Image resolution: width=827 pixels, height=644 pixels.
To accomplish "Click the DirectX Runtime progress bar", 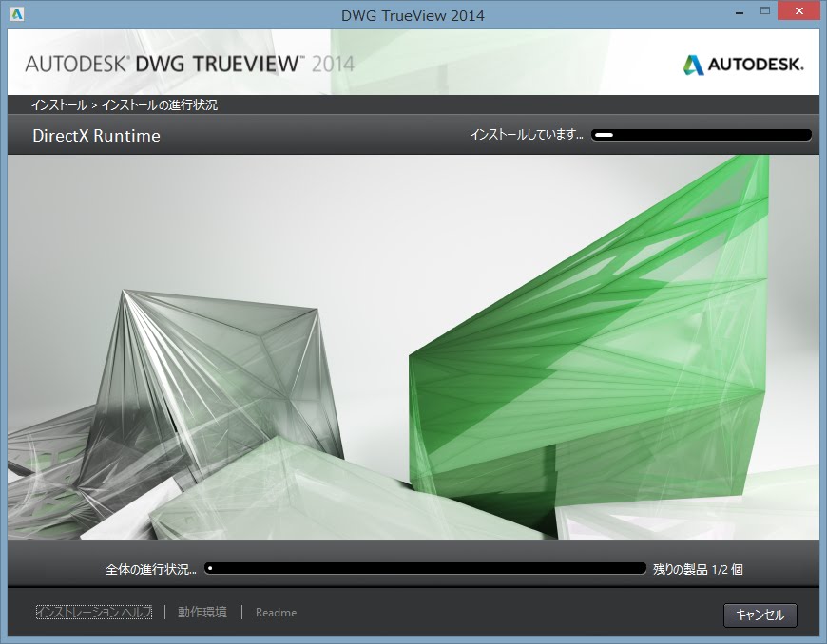I will [x=701, y=135].
